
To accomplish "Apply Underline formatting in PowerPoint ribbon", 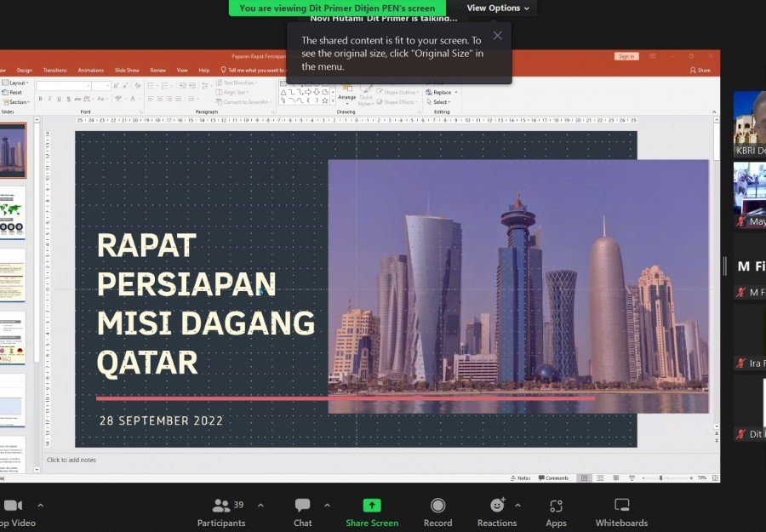I will point(59,99).
